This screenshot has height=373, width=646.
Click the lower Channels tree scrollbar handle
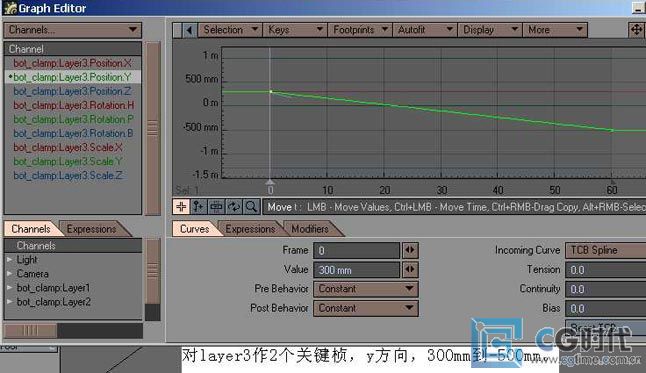point(153,271)
